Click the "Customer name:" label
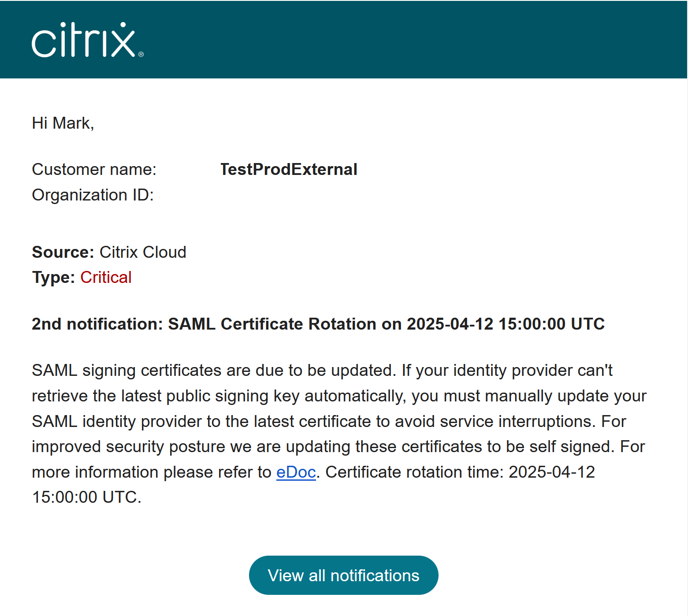 click(94, 170)
